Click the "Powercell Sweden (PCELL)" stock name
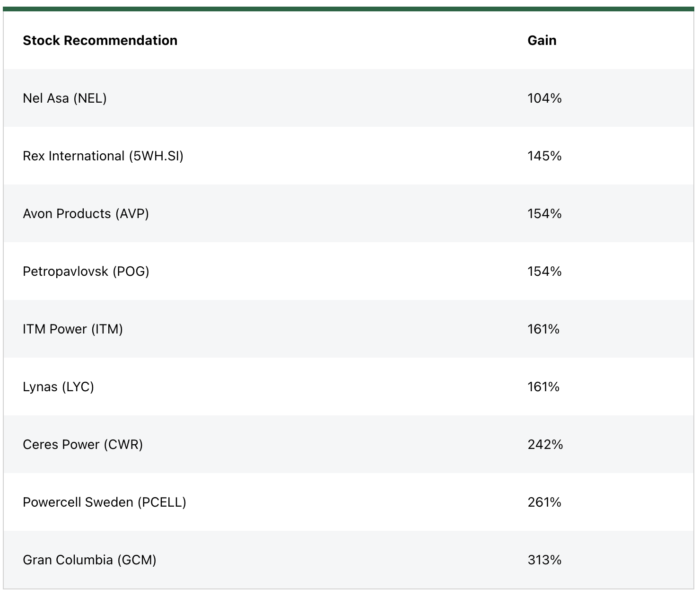700x597 pixels. coord(105,502)
